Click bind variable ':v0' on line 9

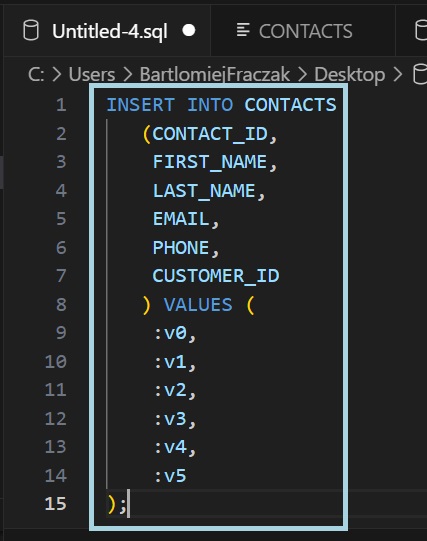(170, 333)
